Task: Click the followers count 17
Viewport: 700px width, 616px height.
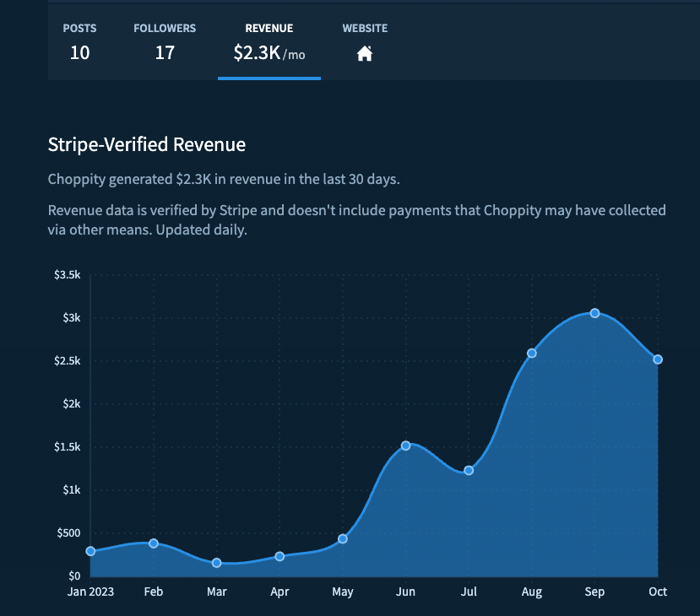Action: tap(165, 53)
